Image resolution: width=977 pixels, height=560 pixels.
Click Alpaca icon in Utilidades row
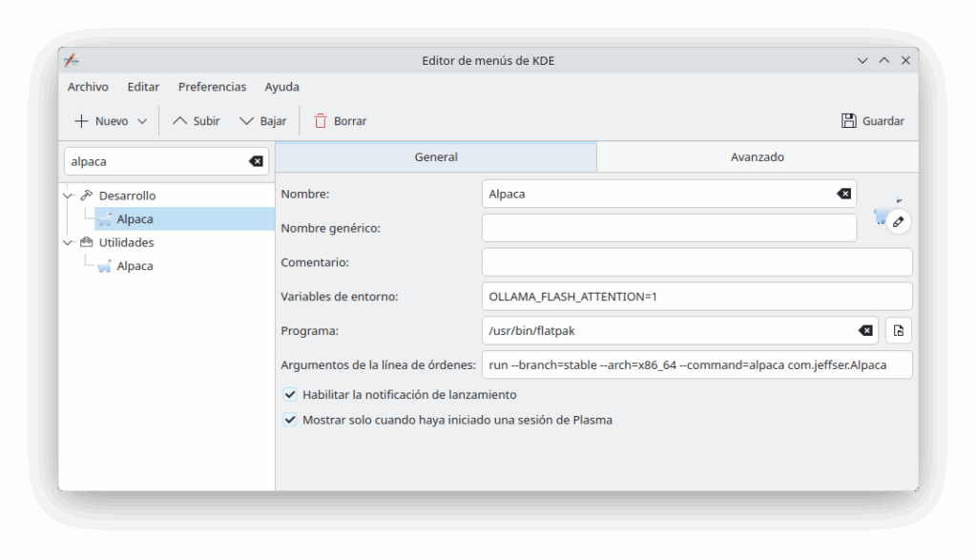point(105,266)
